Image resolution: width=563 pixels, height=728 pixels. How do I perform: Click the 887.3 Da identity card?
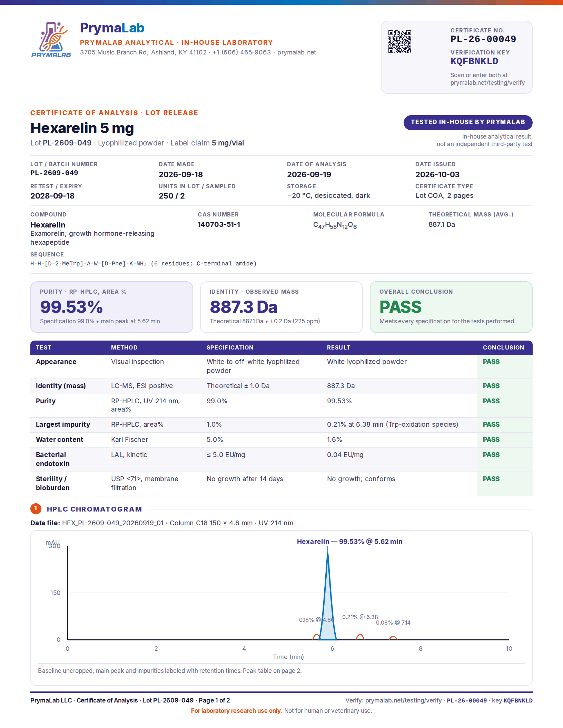click(281, 307)
